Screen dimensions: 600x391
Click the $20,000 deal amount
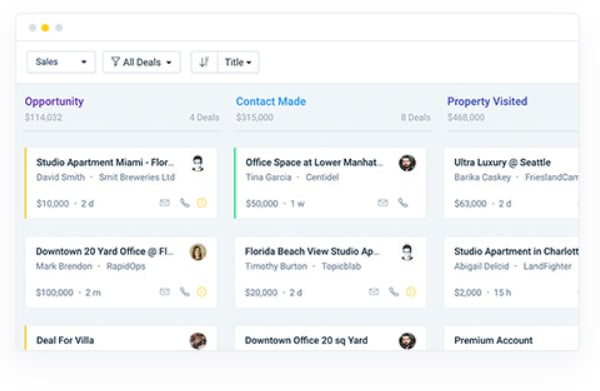tap(261, 293)
